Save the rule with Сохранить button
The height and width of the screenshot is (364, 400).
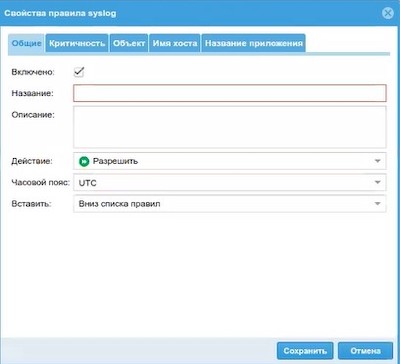coord(305,351)
